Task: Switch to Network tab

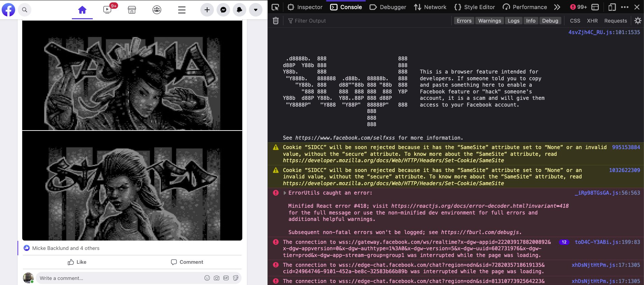Action: pos(430,7)
